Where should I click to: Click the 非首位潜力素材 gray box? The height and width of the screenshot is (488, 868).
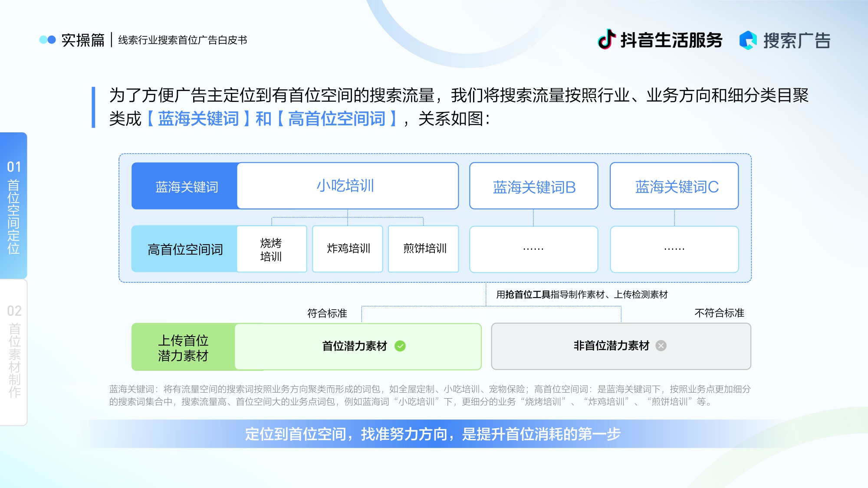coord(621,346)
